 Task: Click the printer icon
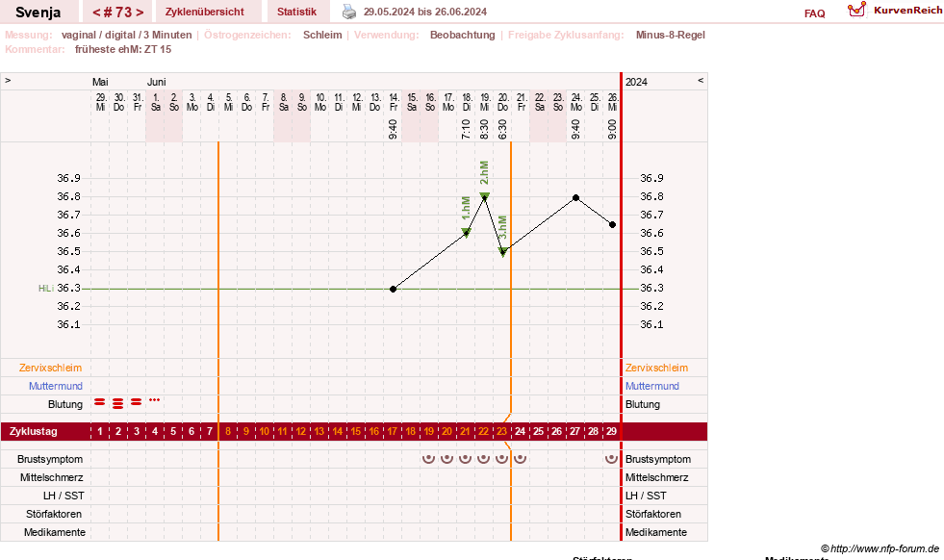[x=349, y=12]
